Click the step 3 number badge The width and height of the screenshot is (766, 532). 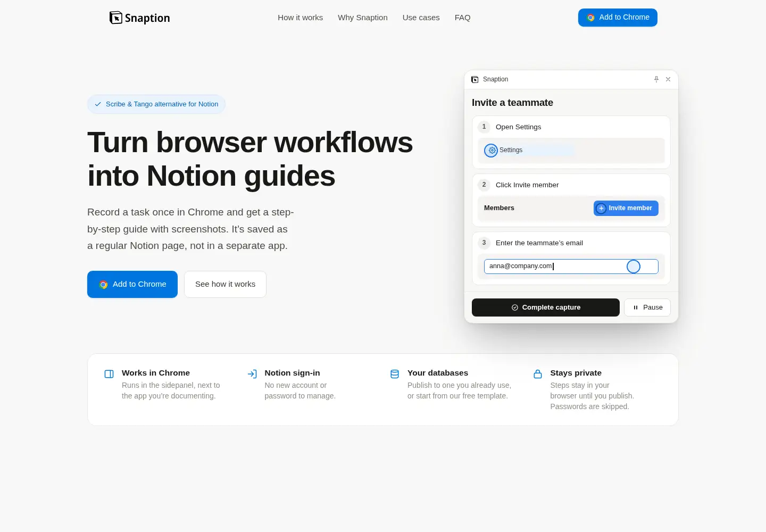click(484, 243)
